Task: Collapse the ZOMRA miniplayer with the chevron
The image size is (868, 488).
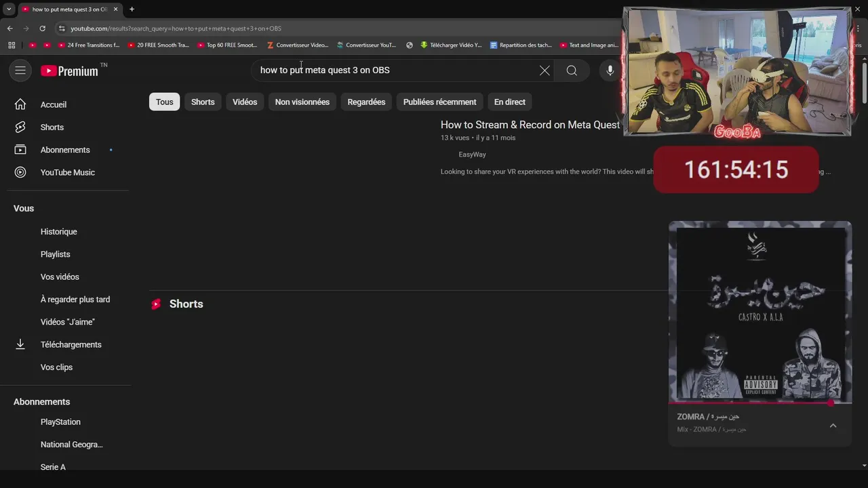Action: click(833, 426)
